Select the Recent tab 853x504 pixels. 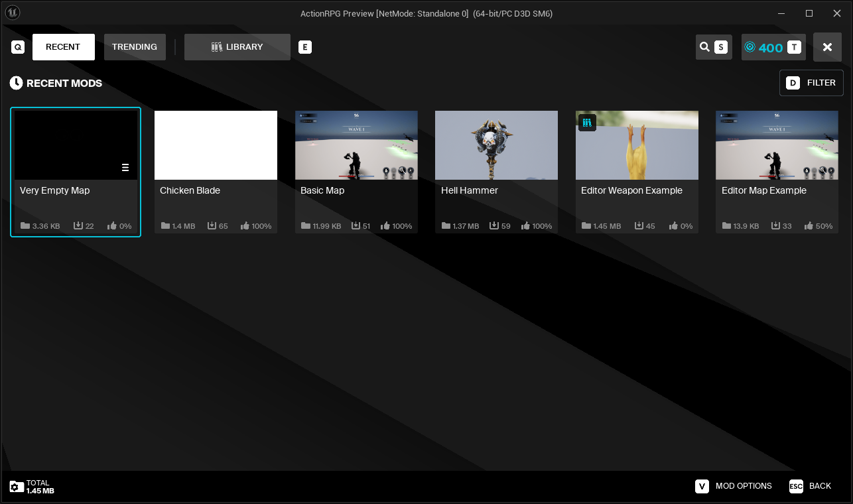click(63, 47)
